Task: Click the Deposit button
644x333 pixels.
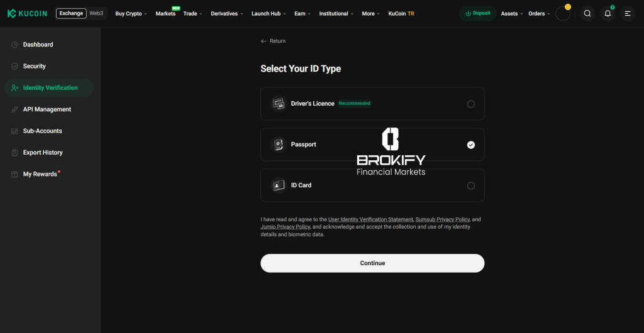Action: coord(478,14)
